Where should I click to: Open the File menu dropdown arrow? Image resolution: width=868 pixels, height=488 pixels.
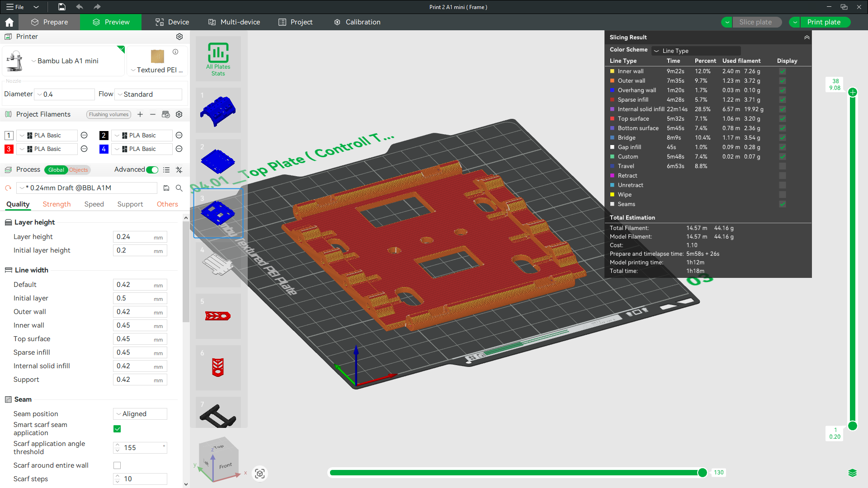(x=36, y=7)
